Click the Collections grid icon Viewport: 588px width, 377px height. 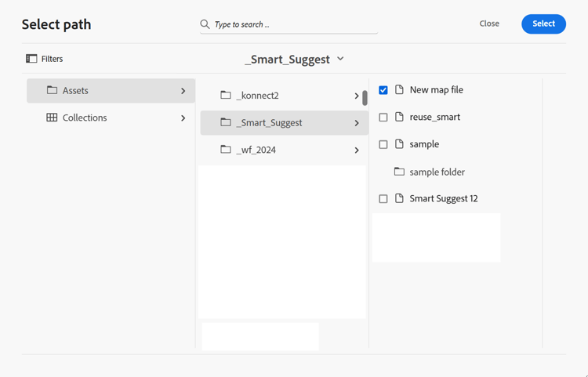point(52,118)
